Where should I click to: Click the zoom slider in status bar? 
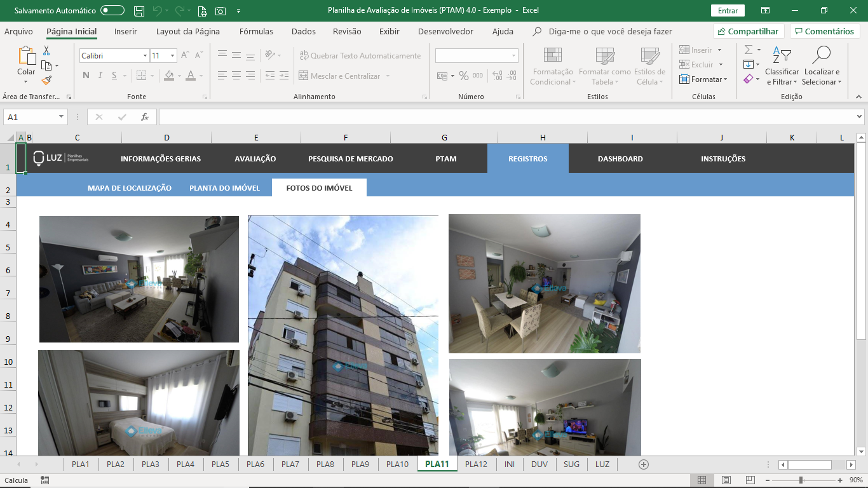(801, 480)
